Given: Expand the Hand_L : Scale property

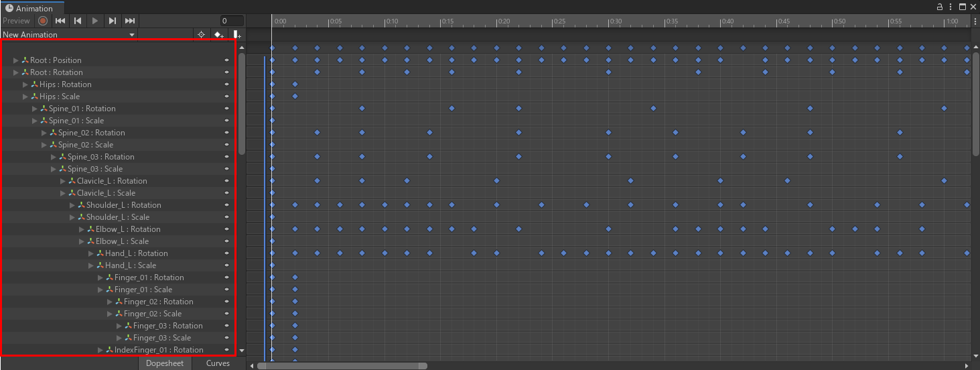Looking at the screenshot, I should click(x=91, y=265).
